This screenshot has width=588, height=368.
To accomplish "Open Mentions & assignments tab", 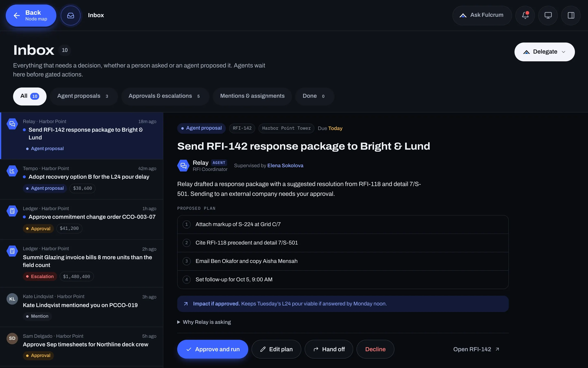I will (252, 96).
